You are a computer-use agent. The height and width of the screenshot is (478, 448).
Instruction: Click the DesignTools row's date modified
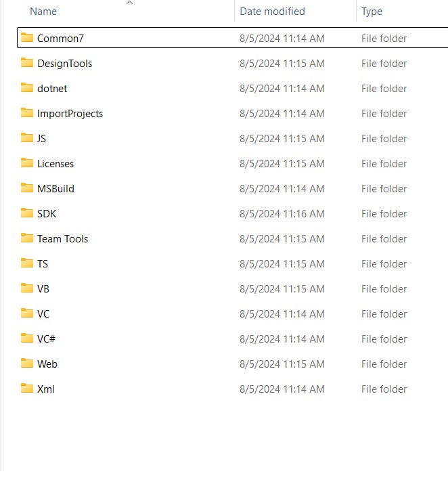pyautogui.click(x=282, y=64)
